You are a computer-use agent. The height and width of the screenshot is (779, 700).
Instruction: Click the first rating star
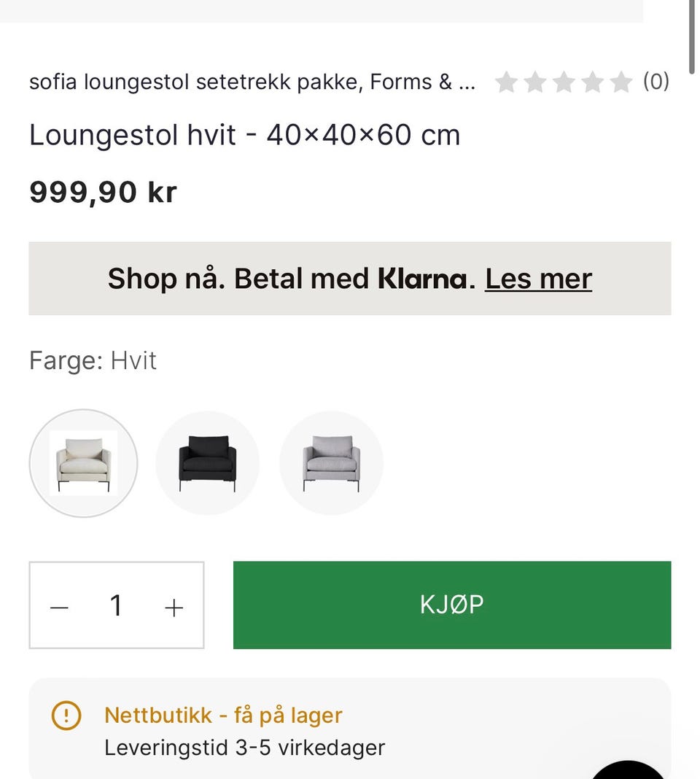[507, 82]
